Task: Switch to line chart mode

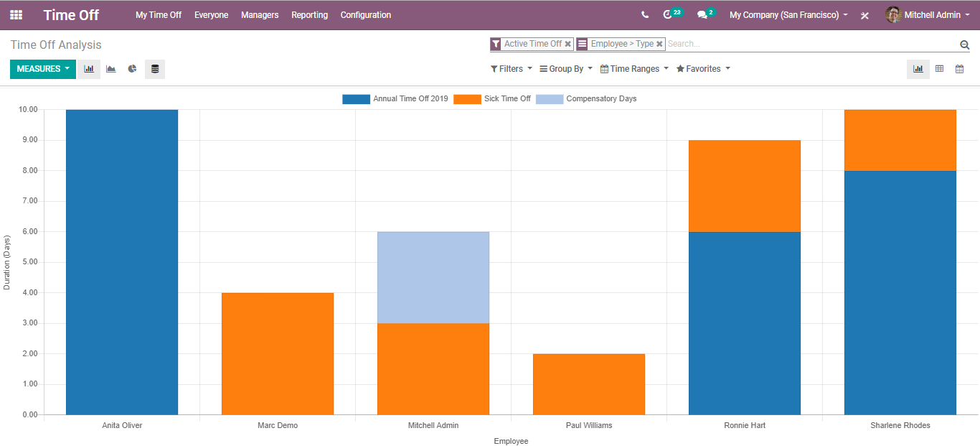Action: (x=110, y=69)
